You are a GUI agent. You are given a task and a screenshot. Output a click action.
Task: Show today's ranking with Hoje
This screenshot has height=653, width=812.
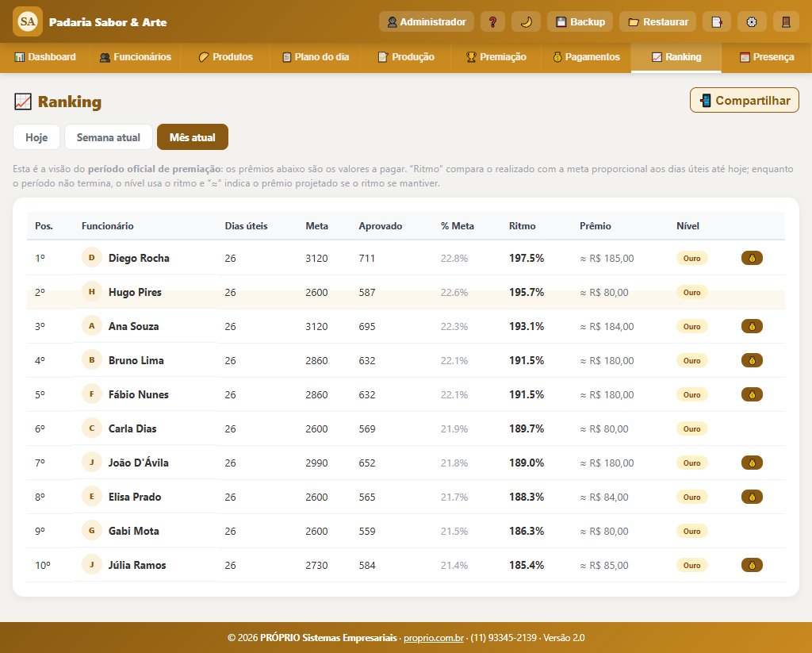36,137
